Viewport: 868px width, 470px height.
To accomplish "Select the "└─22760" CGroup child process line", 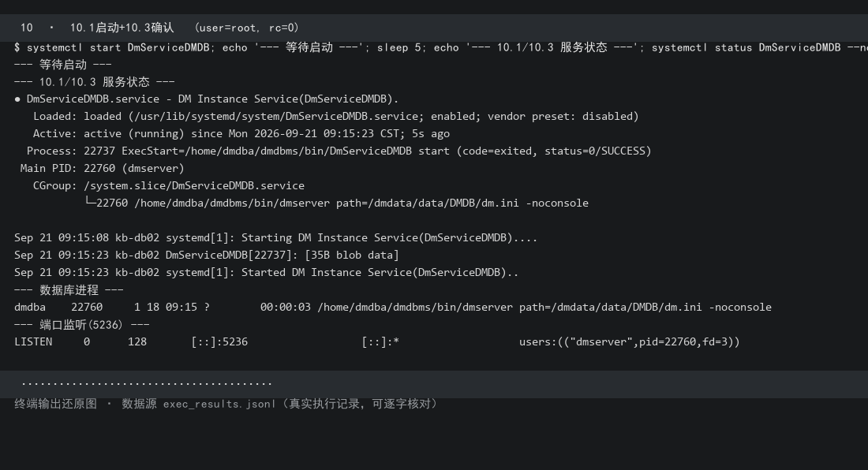I will 336,203.
